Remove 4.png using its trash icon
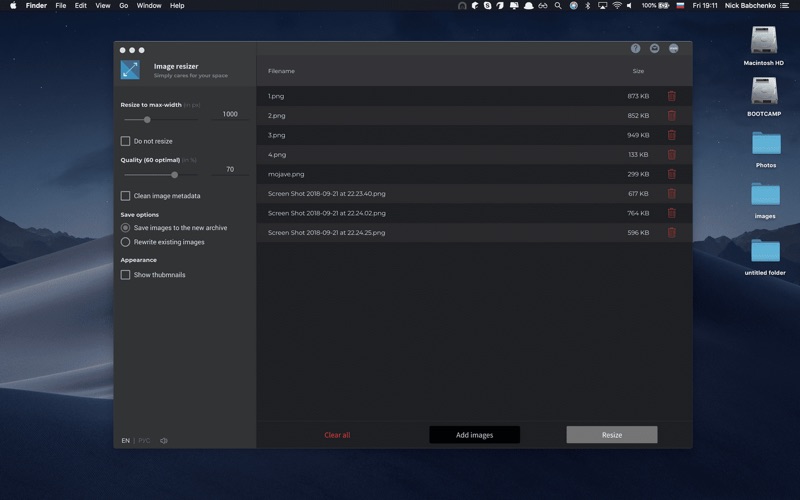 (671, 154)
